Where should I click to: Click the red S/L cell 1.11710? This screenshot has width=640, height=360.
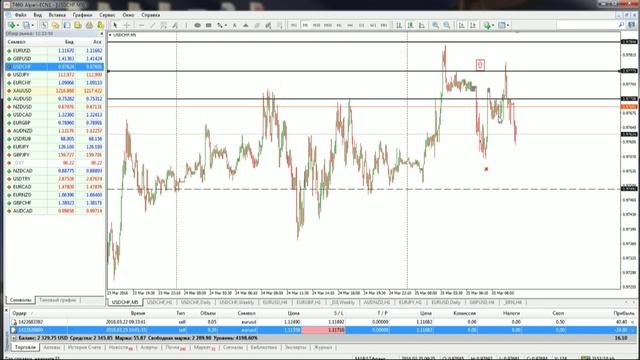pos(324,330)
